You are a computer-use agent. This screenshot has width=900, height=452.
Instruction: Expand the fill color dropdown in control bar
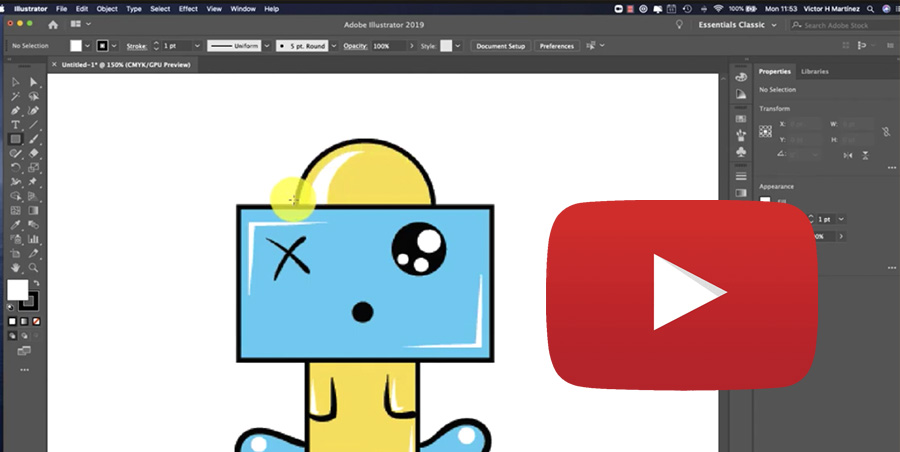coord(88,46)
